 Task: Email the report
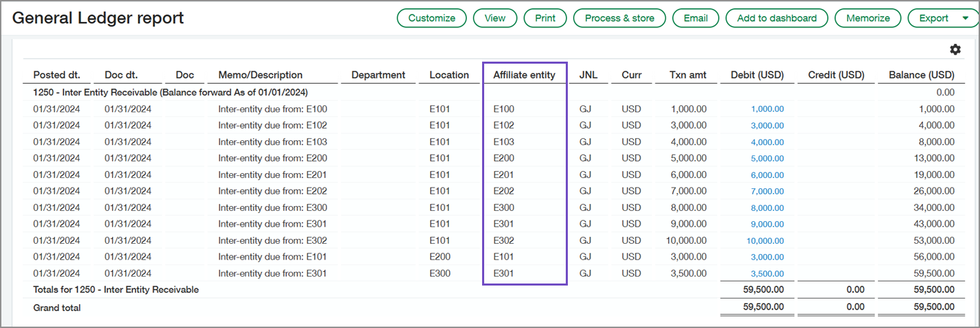click(x=695, y=18)
